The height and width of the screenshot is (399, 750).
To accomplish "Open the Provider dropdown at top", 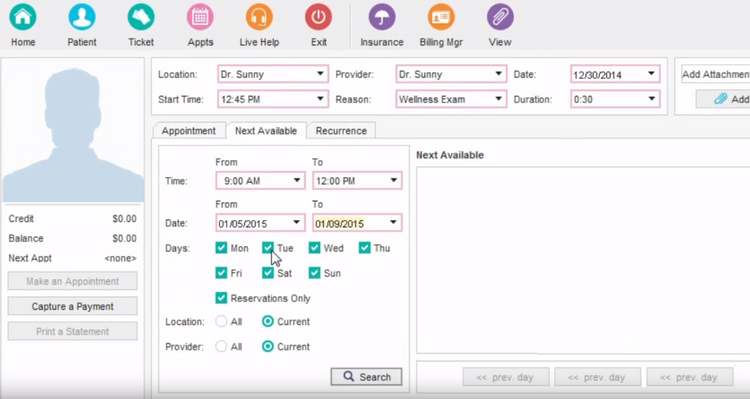I will pyautogui.click(x=451, y=74).
